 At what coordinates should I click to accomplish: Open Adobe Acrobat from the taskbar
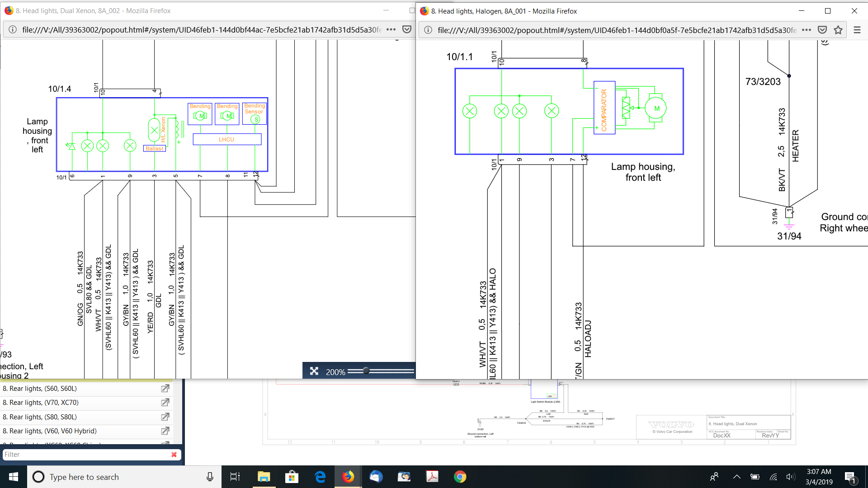coord(432,477)
